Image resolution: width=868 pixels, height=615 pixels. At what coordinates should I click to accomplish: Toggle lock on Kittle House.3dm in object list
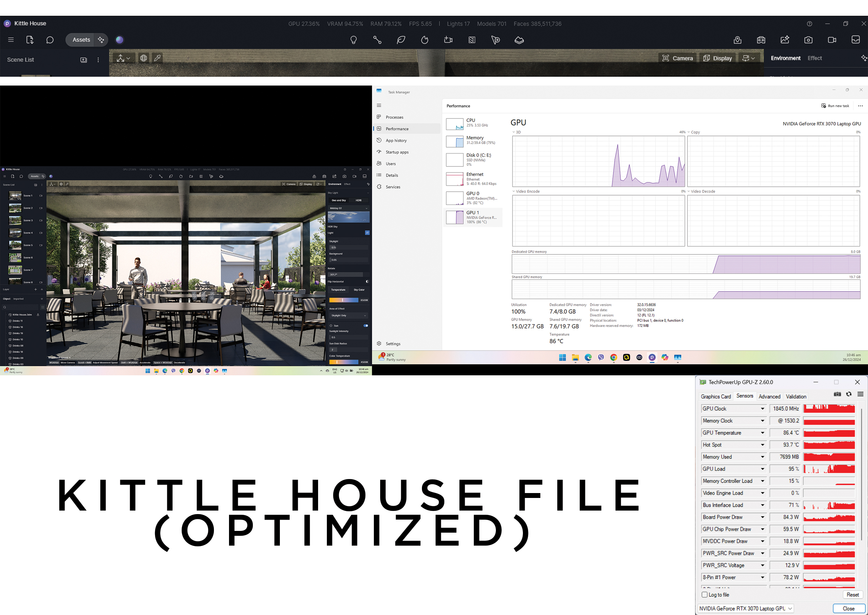pyautogui.click(x=38, y=315)
